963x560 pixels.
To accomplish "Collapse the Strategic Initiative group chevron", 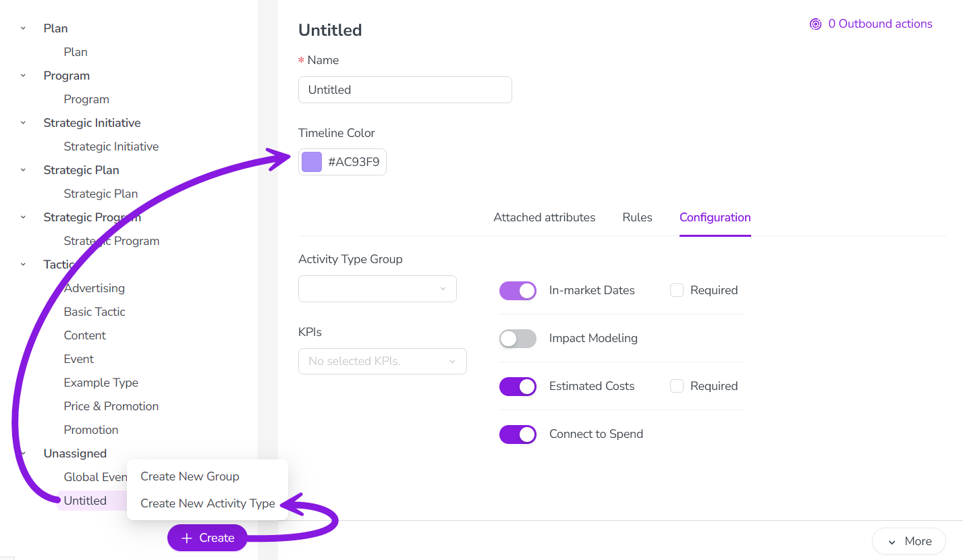I will pos(23,123).
